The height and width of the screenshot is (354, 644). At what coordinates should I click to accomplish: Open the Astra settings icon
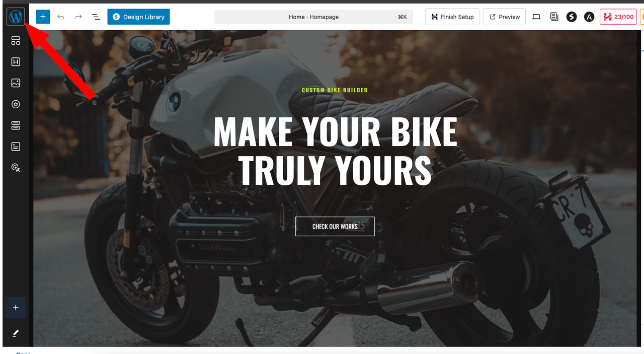(x=589, y=17)
